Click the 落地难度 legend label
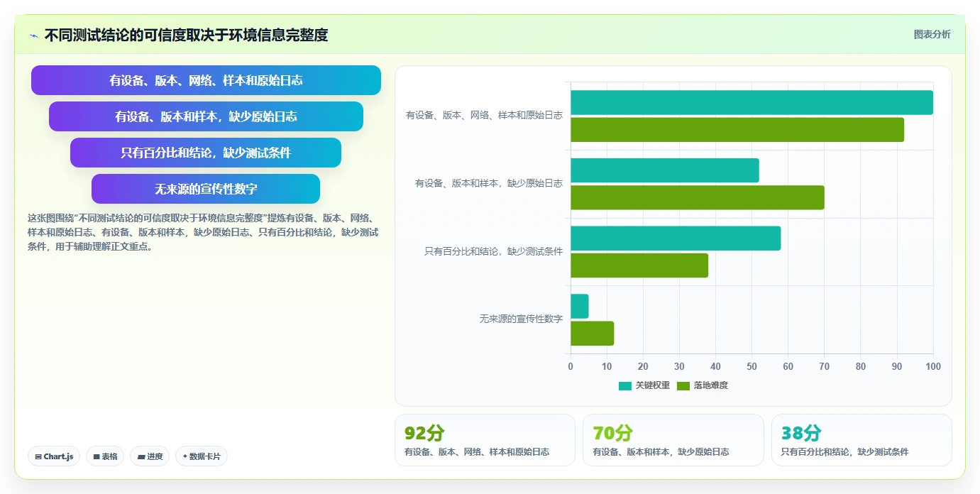 710,385
